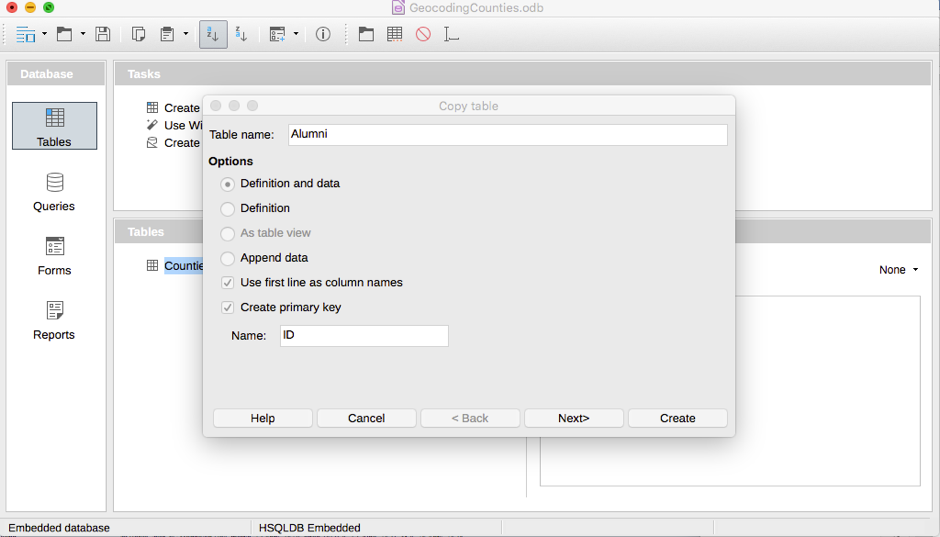This screenshot has height=537, width=940.
Task: Click the Copy toolbar icon
Action: (139, 34)
